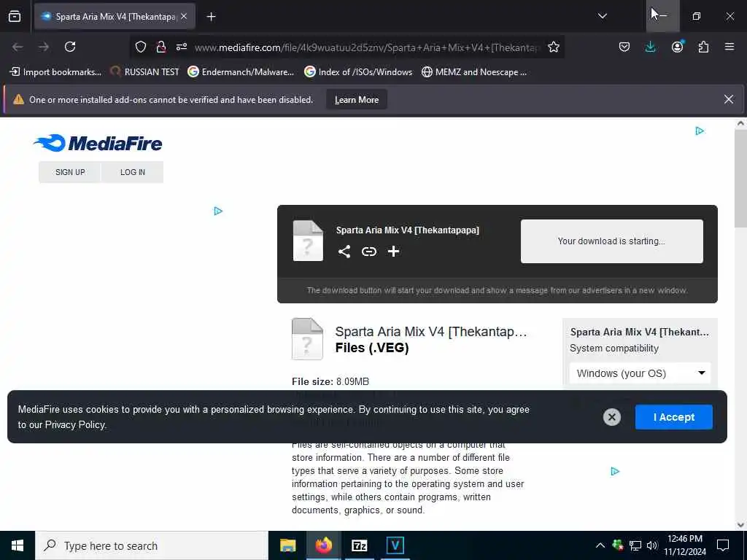
Task: Click LOG IN button
Action: pos(133,172)
